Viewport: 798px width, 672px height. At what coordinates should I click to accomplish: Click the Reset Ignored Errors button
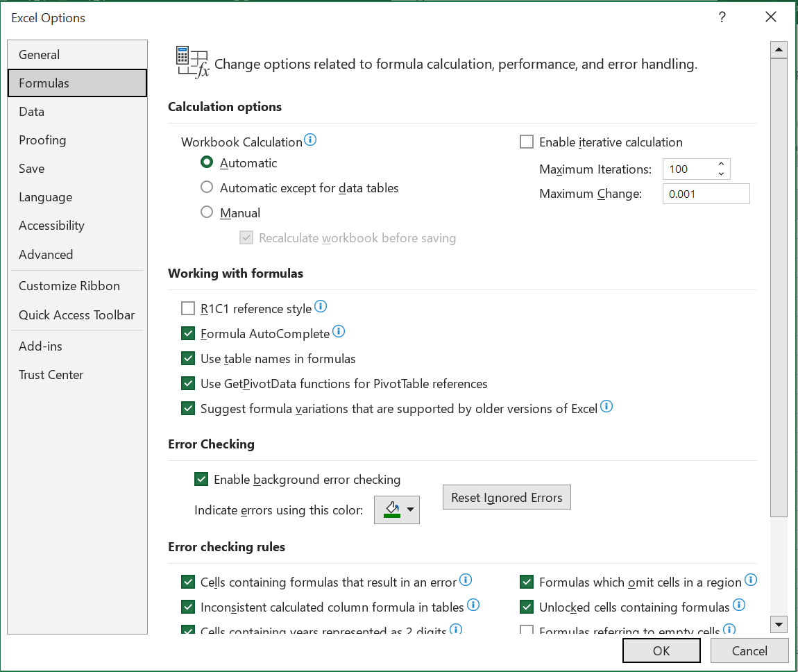pyautogui.click(x=507, y=498)
